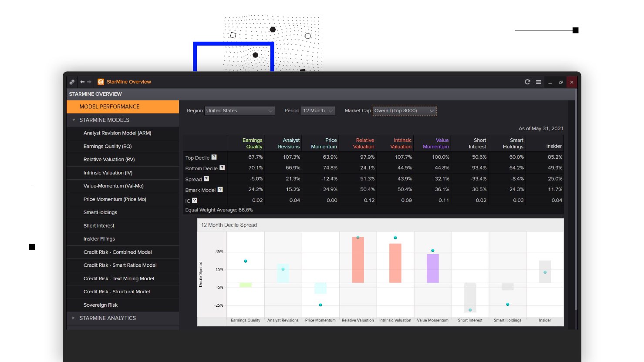This screenshot has height=362, width=644.
Task: Open the Insider Filings model
Action: coord(123,239)
